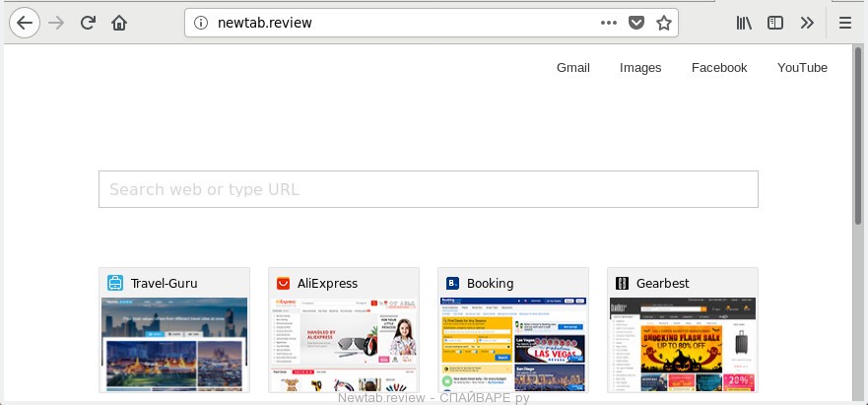Click the forward navigation arrow
This screenshot has width=868, height=405.
pos(56,23)
